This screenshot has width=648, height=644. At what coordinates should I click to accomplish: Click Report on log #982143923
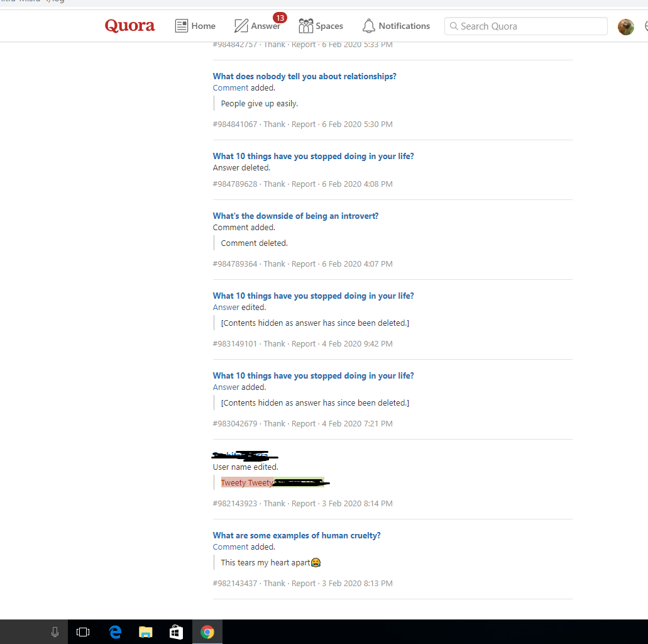click(304, 503)
